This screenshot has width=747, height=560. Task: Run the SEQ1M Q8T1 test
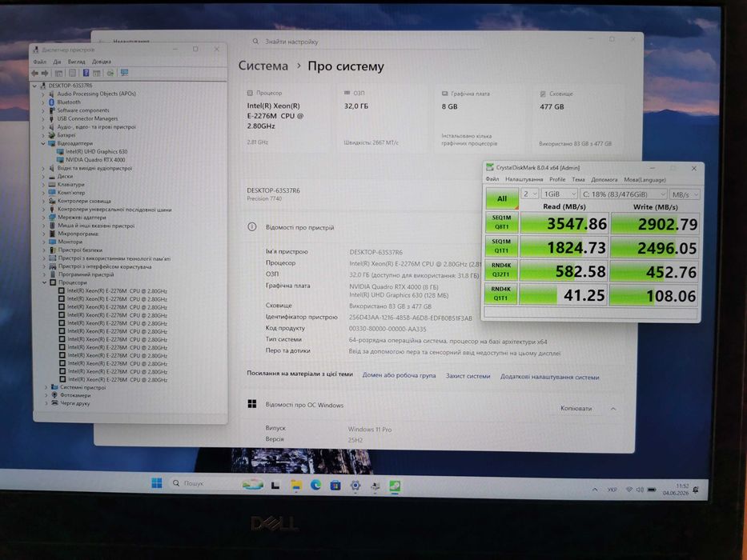[501, 222]
